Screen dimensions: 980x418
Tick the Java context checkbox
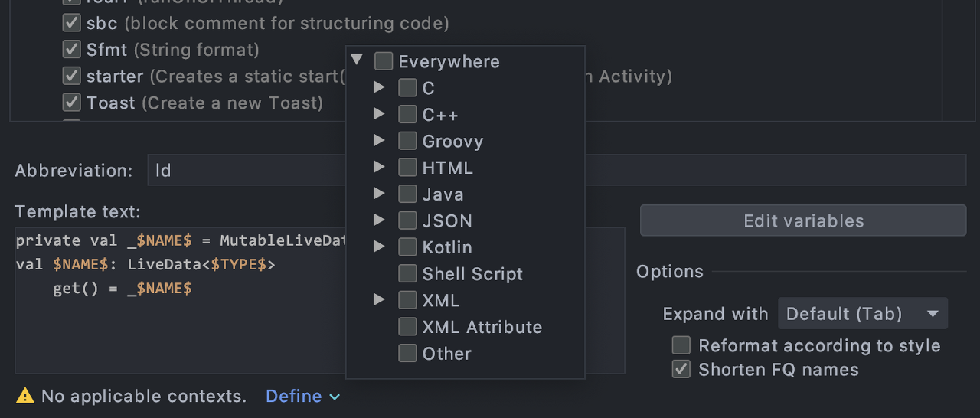[x=407, y=194]
